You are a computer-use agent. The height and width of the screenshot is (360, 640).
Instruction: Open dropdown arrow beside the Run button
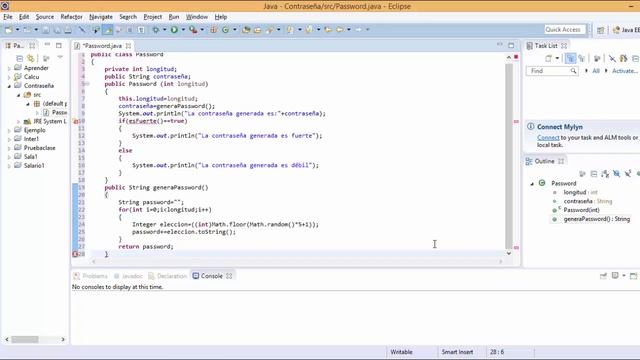click(183, 30)
